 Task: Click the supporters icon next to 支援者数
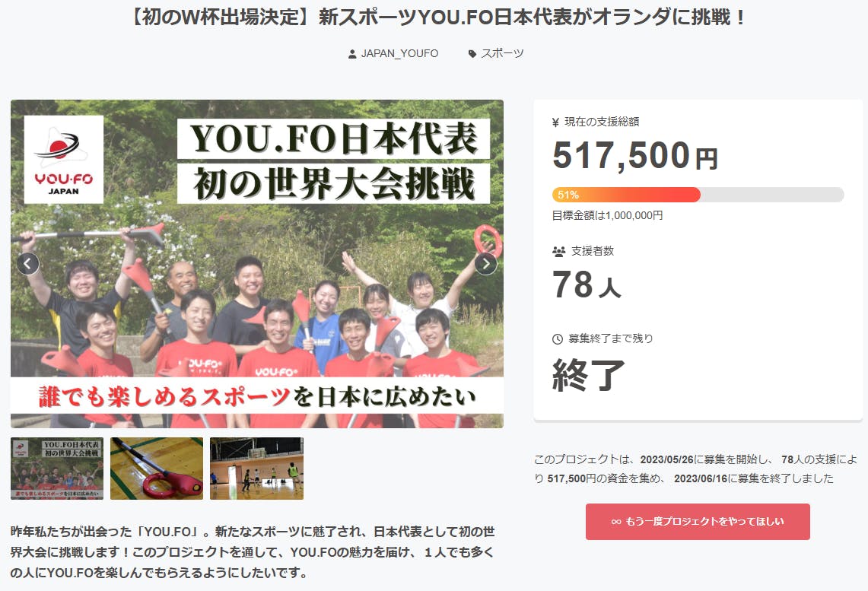click(558, 251)
